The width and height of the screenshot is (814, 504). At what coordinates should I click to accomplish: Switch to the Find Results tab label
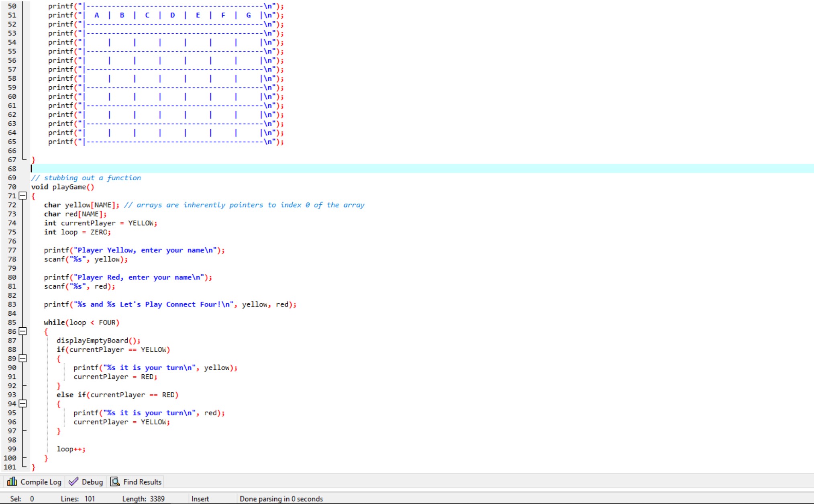point(142,482)
